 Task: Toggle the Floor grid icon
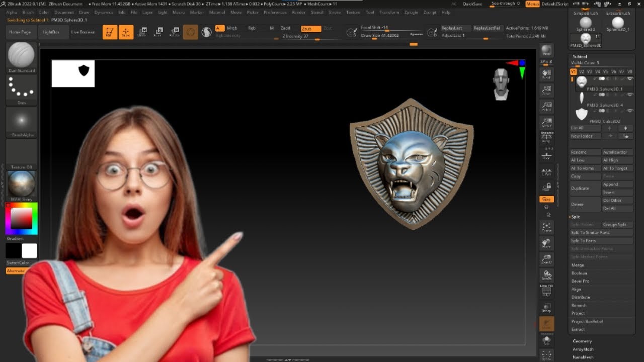(x=546, y=154)
